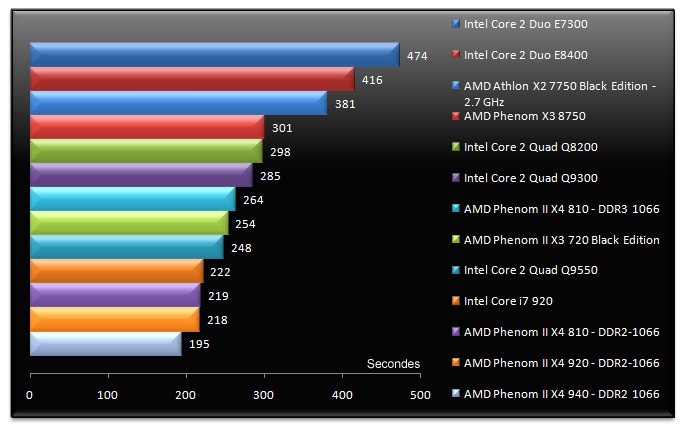Screen dimensions: 685x431
Task: Click the data label 195
Action: click(199, 344)
